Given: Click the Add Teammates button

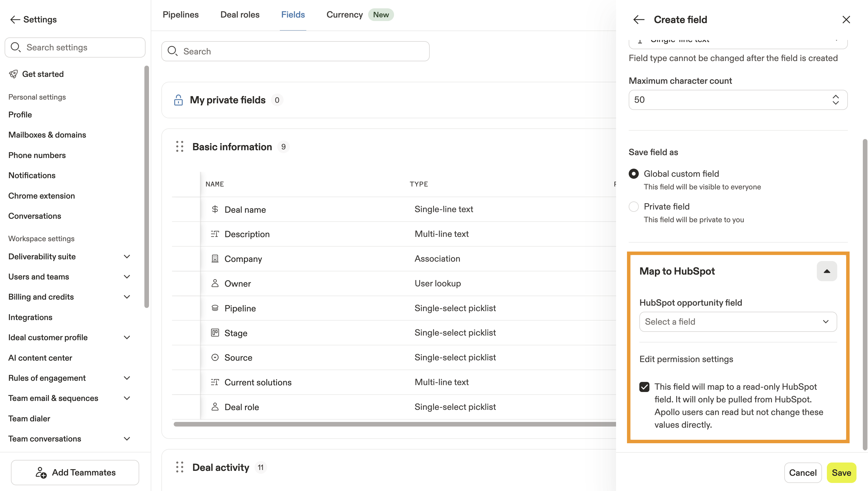Looking at the screenshot, I should (x=75, y=473).
